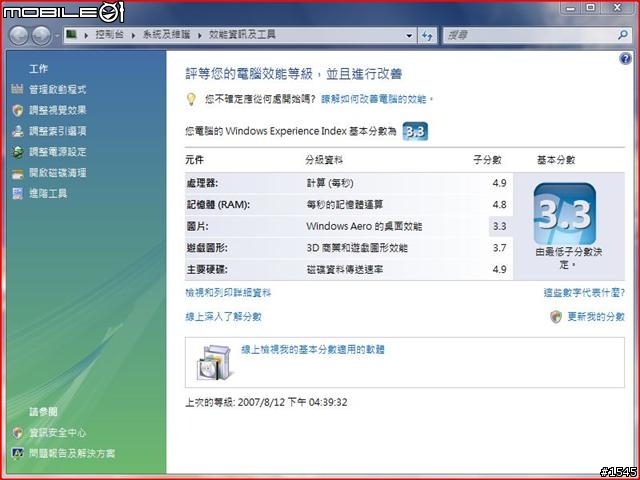Screen dimensions: 640x480
Task: Click the battery icon beside 調整電源設定
Action: click(17, 152)
